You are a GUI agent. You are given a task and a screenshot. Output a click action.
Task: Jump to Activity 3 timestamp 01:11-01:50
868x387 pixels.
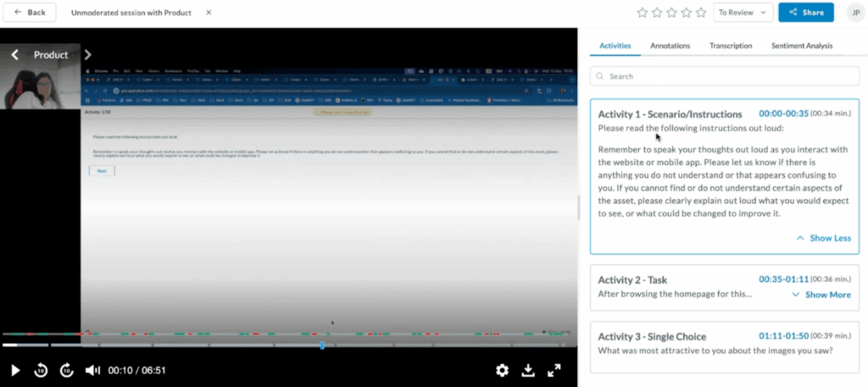coord(783,336)
